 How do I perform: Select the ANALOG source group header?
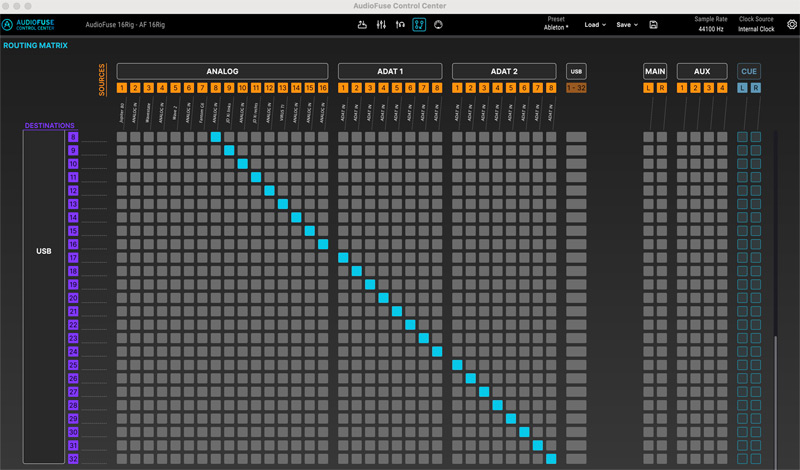tap(222, 71)
